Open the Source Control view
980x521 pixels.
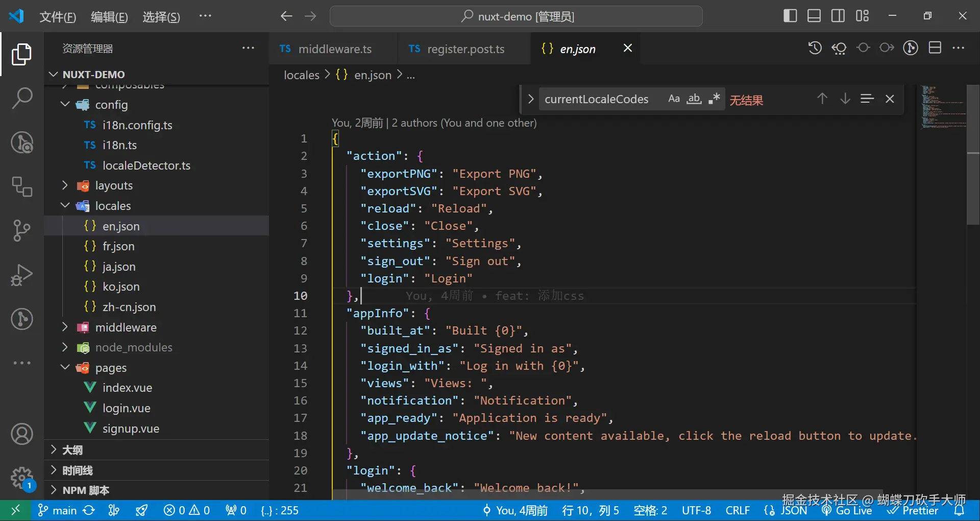point(22,231)
